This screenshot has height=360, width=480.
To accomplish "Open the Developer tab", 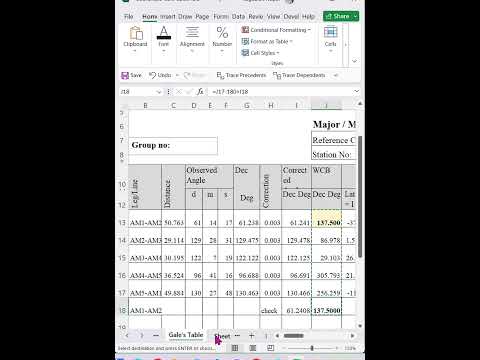I will point(291,16).
